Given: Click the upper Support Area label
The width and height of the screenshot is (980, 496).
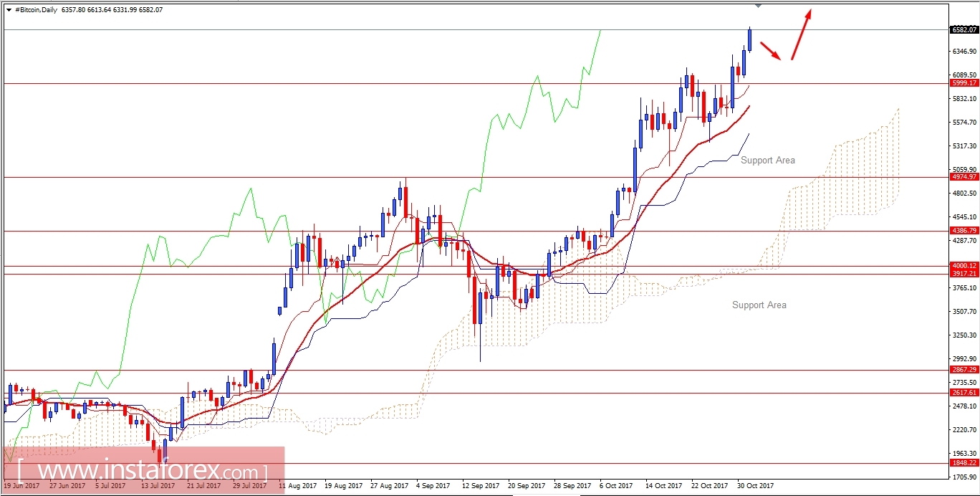Looking at the screenshot, I should 769,160.
